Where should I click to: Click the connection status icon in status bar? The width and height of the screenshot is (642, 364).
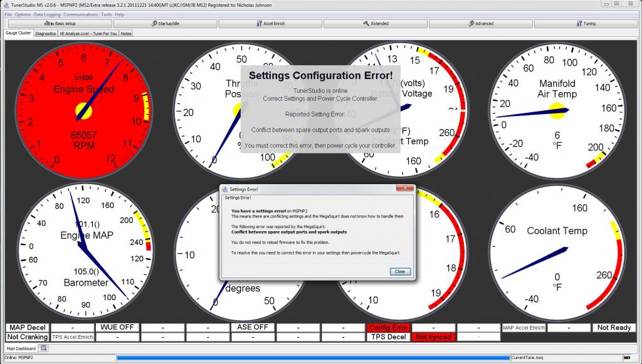627,358
